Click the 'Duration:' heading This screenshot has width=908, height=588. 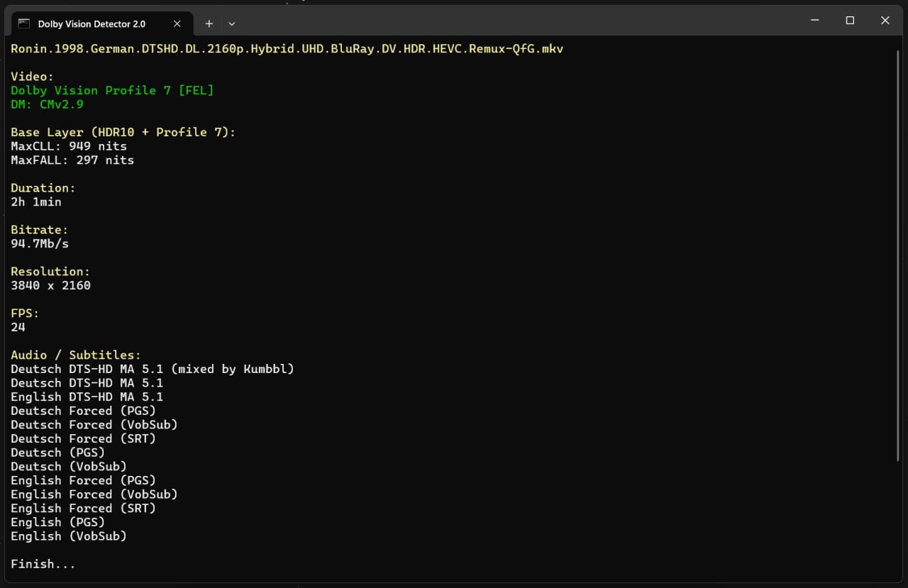click(43, 188)
